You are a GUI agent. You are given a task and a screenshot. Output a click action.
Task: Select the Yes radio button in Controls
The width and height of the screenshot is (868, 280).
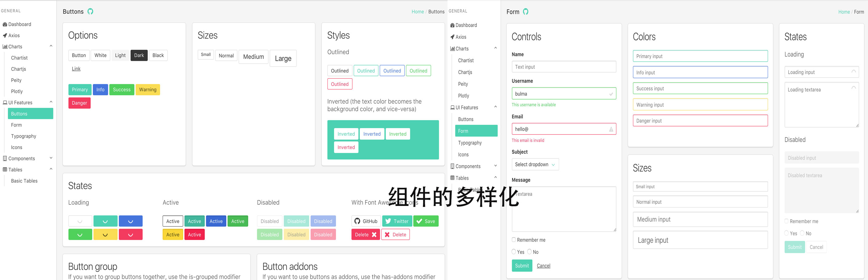click(514, 252)
